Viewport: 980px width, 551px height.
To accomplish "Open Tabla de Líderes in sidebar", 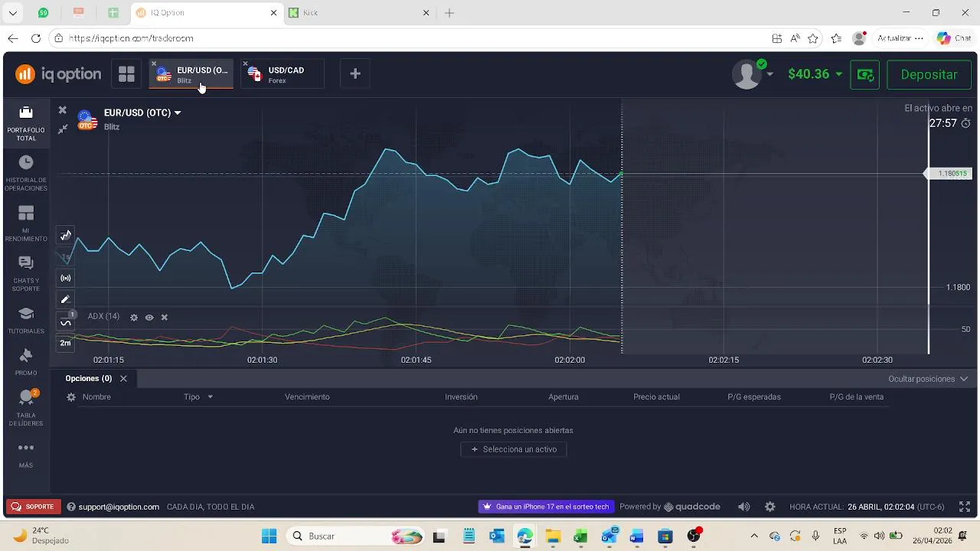I will 26,408.
